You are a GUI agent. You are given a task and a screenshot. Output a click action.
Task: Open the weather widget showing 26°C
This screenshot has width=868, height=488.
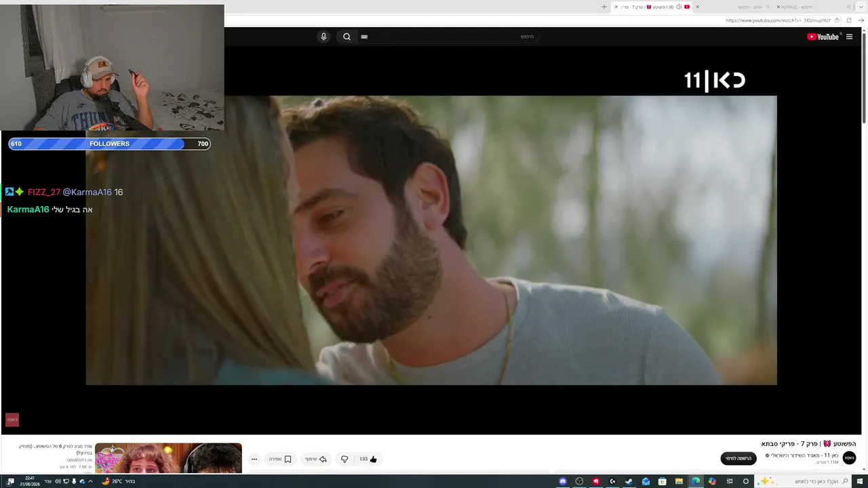[x=118, y=481]
